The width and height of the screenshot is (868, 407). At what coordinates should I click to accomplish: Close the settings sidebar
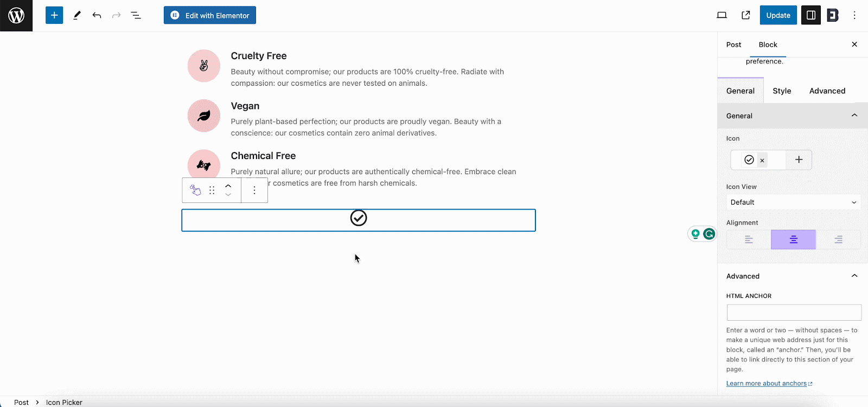pos(854,44)
